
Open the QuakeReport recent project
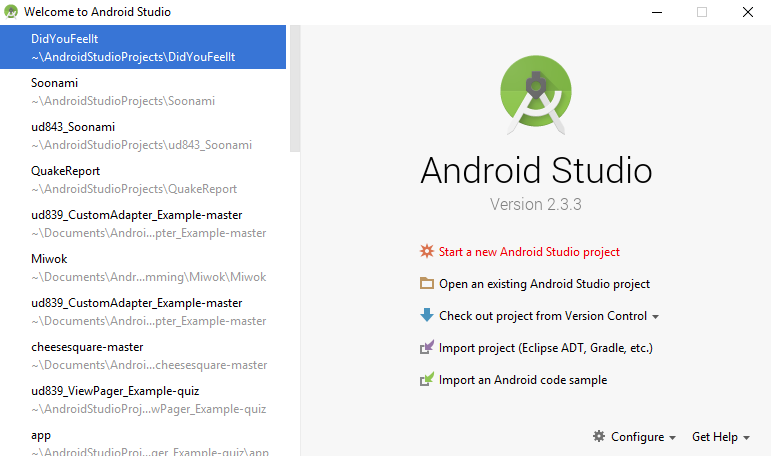[133, 180]
